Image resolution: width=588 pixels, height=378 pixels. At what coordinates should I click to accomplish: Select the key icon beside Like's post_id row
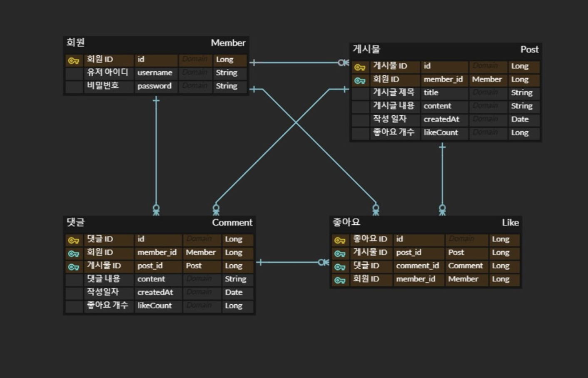[341, 252]
